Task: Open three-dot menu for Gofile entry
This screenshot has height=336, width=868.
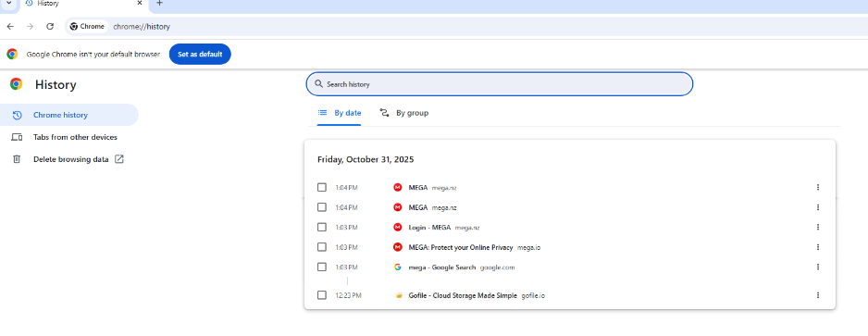Action: pyautogui.click(x=818, y=295)
